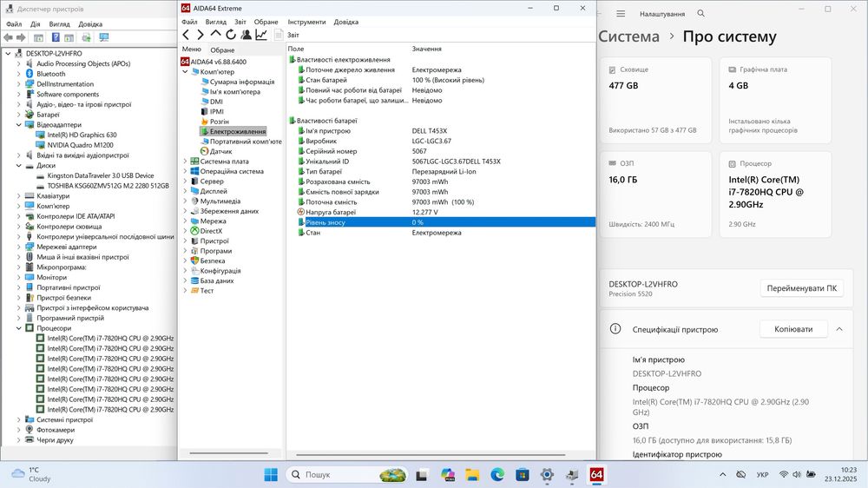The width and height of the screenshot is (868, 488).
Task: Open Дія menu in Device Manager
Action: point(36,23)
